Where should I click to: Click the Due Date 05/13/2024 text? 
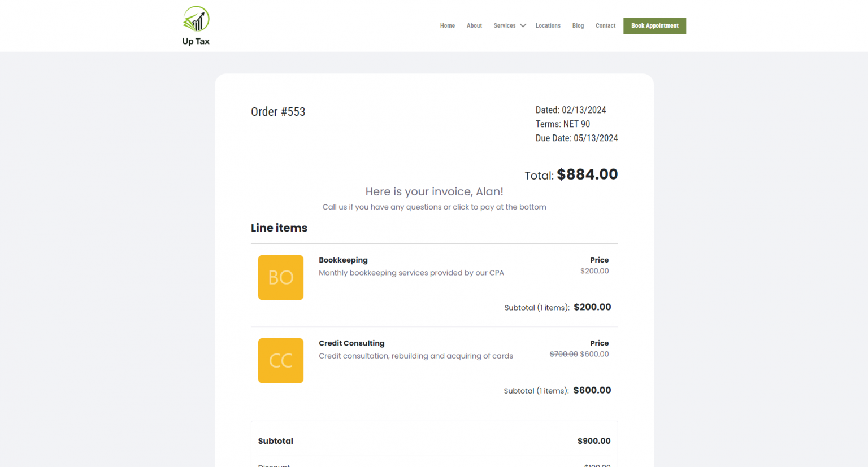tap(576, 138)
